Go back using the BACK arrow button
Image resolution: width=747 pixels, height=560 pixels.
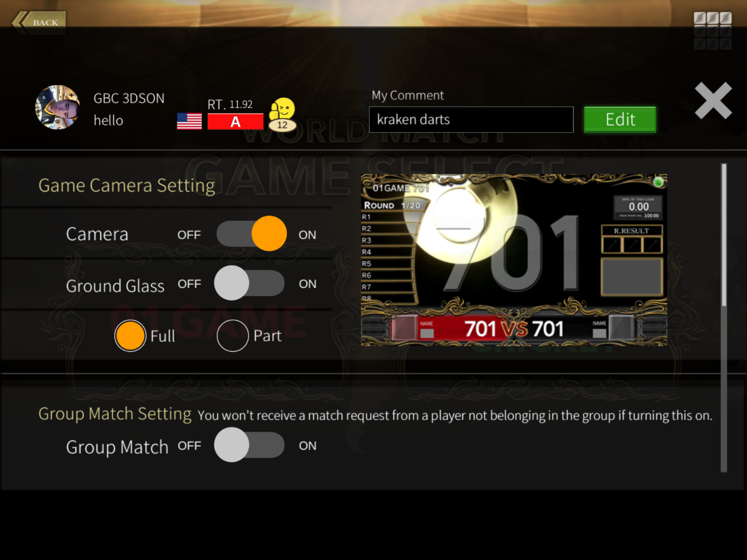[x=39, y=23]
